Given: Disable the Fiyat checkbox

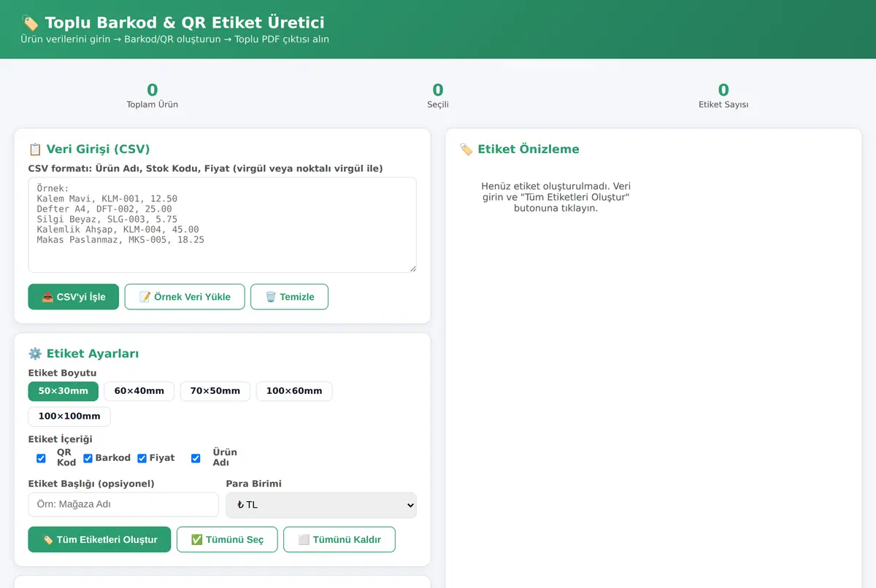Looking at the screenshot, I should [x=142, y=458].
